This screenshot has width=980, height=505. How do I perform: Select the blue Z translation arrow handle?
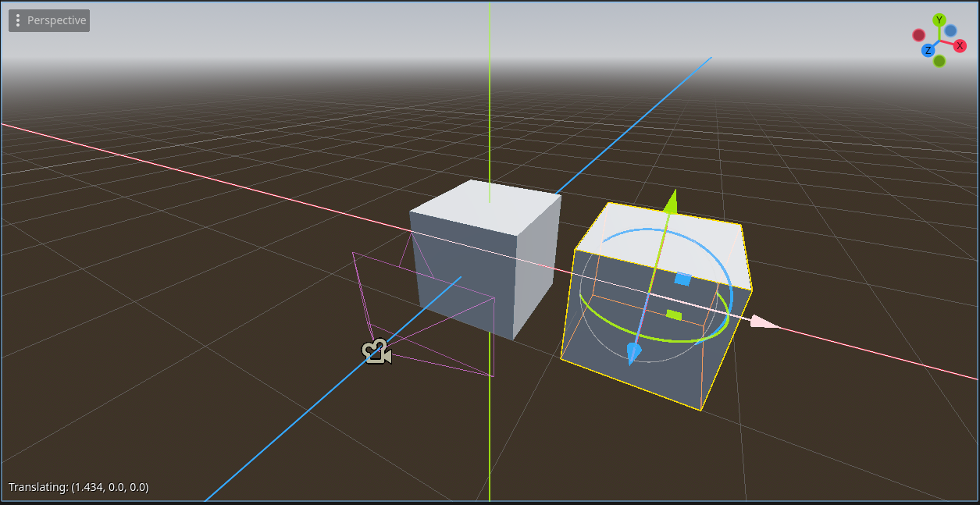click(634, 352)
